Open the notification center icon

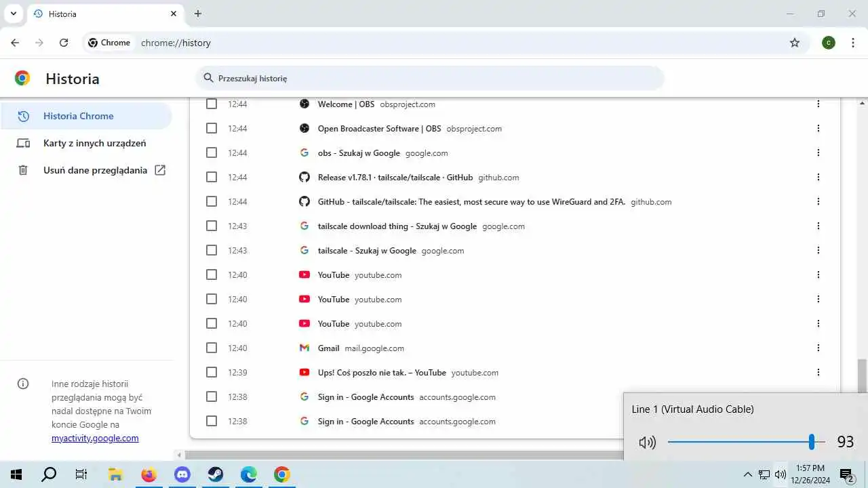(x=846, y=474)
